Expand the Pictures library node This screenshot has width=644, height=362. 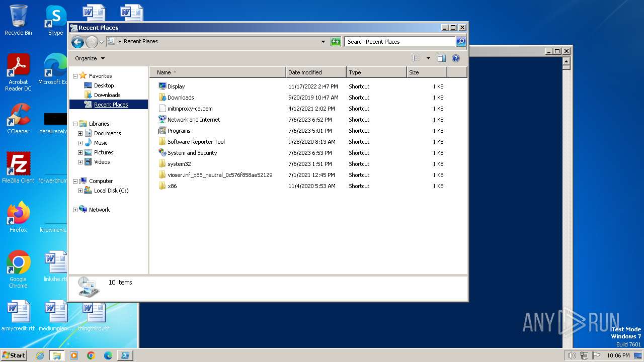(80, 153)
